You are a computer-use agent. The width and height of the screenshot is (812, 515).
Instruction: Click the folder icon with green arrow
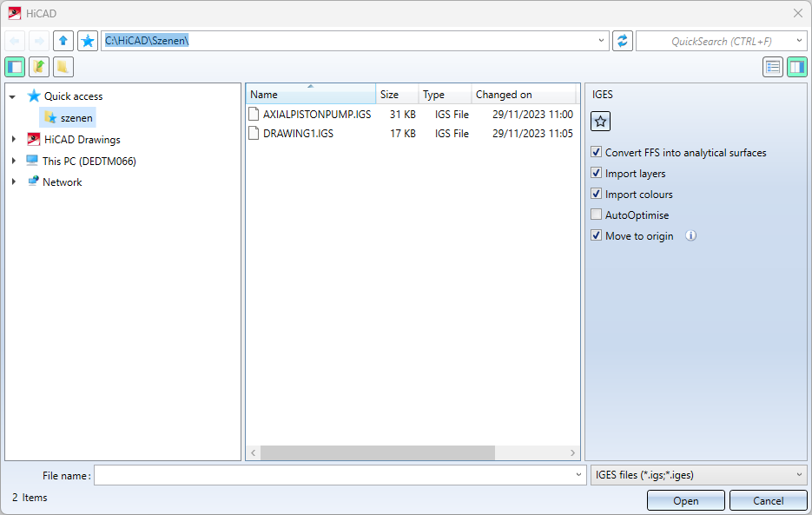(39, 67)
